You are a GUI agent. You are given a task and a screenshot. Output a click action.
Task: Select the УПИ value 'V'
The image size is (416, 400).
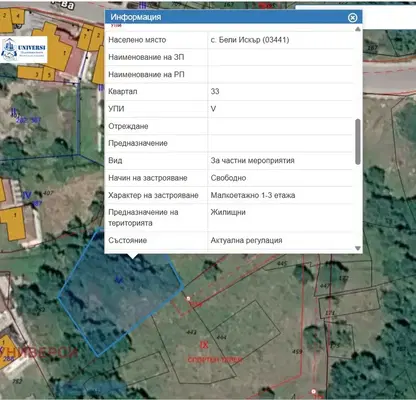point(213,109)
